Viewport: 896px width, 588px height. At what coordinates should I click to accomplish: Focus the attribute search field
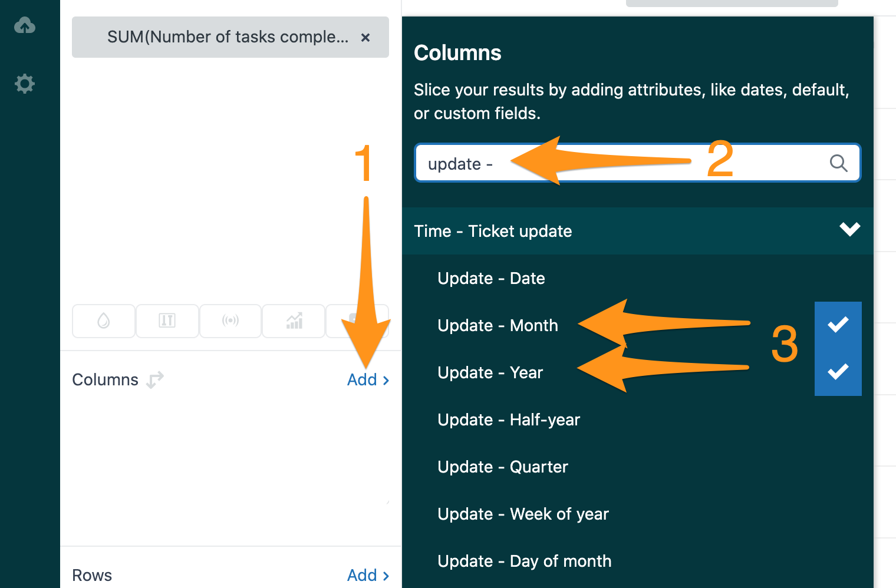pos(638,163)
